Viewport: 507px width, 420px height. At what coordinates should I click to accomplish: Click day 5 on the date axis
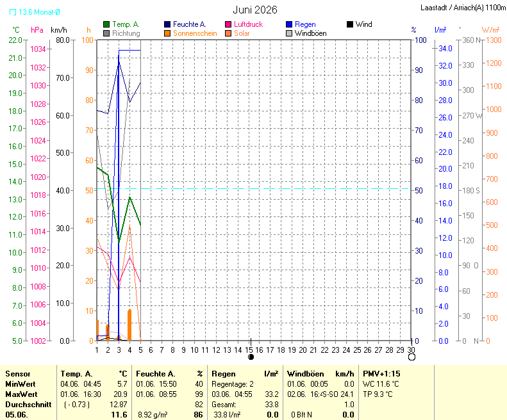[140, 350]
